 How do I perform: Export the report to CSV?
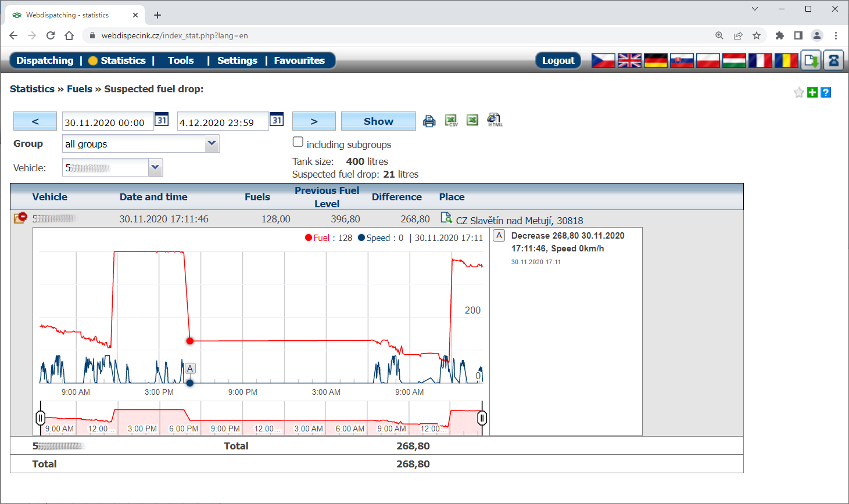(451, 120)
